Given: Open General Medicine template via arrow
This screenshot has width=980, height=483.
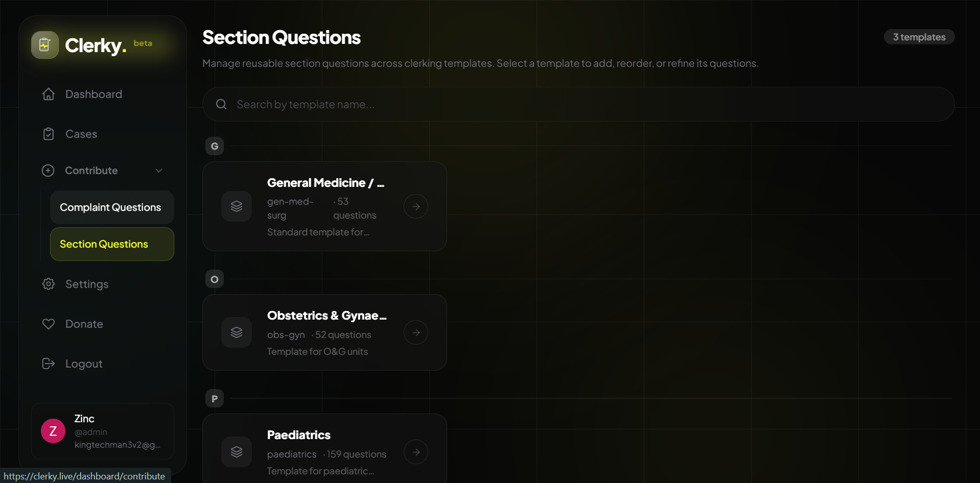Looking at the screenshot, I should pyautogui.click(x=416, y=206).
